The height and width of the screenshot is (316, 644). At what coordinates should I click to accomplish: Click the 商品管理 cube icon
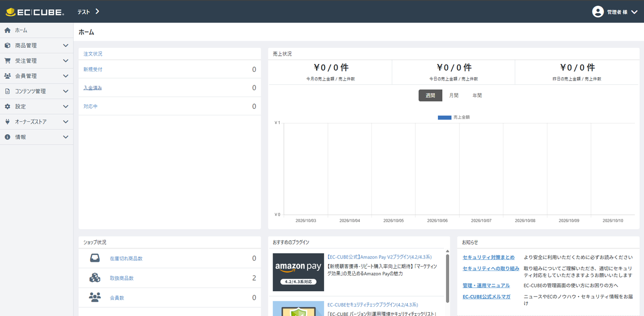pyautogui.click(x=8, y=46)
